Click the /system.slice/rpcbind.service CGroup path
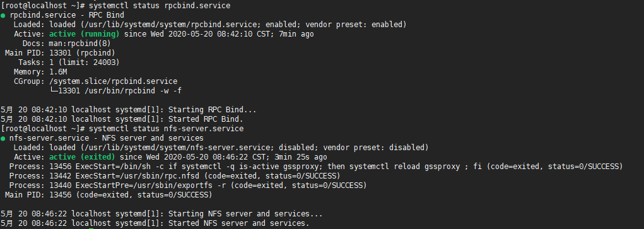This screenshot has height=229, width=644. 114,81
